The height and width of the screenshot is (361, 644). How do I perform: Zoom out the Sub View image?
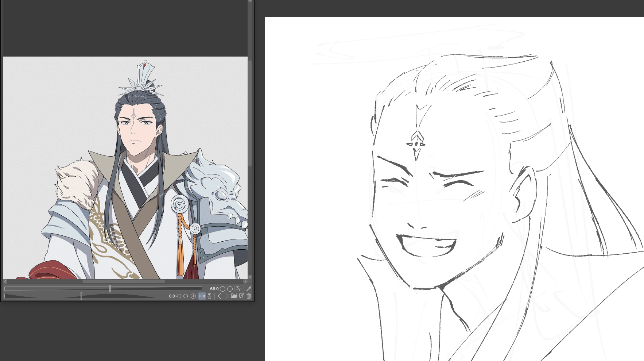point(222,289)
